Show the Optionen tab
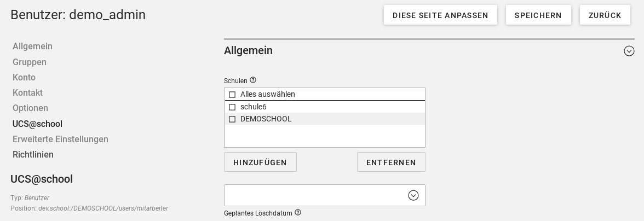The image size is (644, 221). pyautogui.click(x=30, y=108)
